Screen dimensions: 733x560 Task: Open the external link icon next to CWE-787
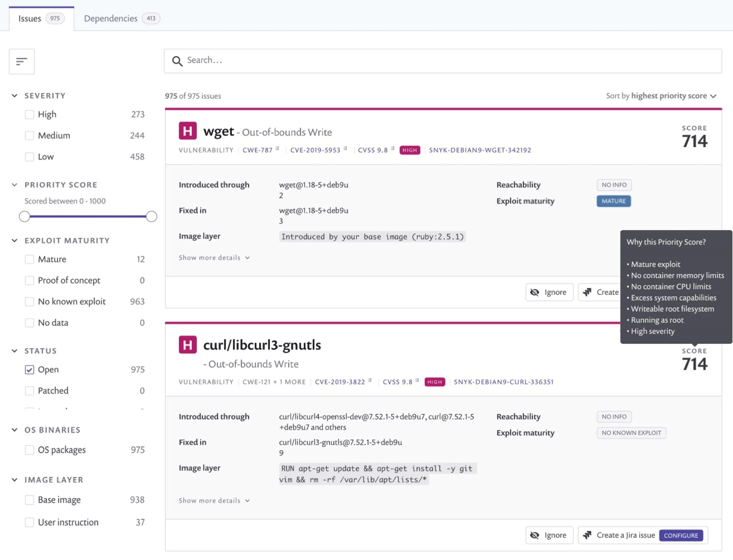pyautogui.click(x=277, y=148)
